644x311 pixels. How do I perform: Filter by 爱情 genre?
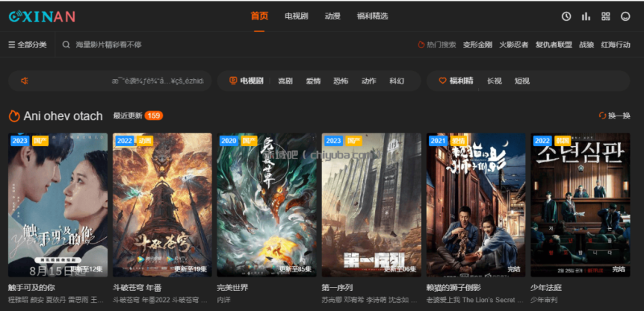313,81
